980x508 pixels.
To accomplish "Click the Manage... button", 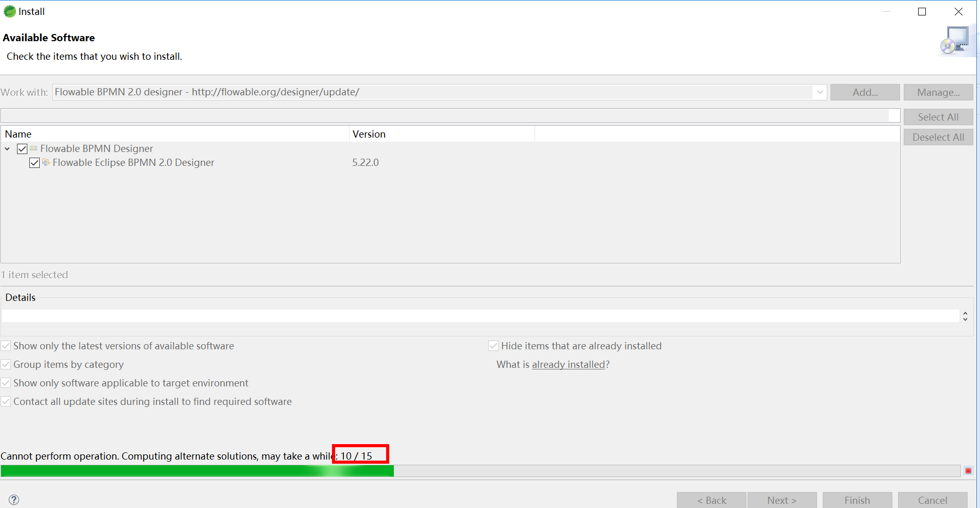I will (x=938, y=92).
